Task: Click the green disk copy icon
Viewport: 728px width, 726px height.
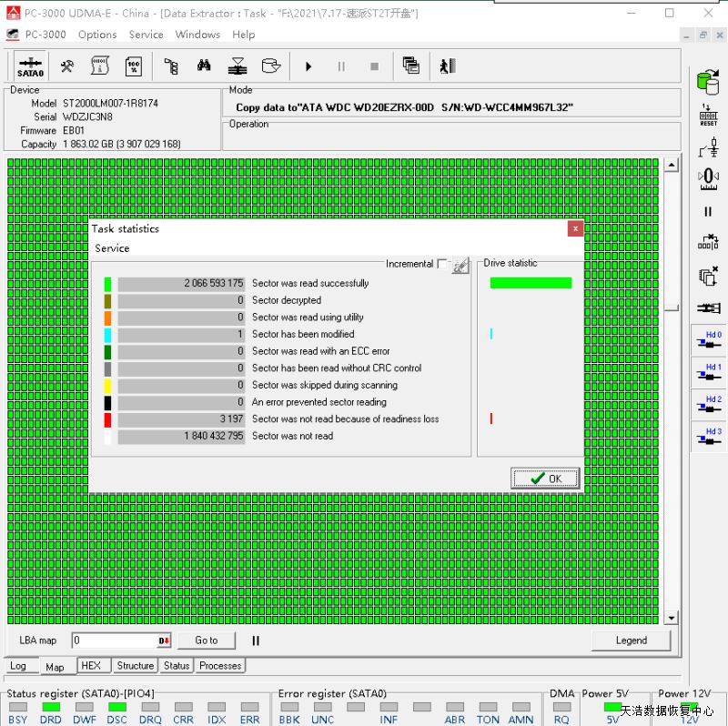Action: [x=708, y=82]
